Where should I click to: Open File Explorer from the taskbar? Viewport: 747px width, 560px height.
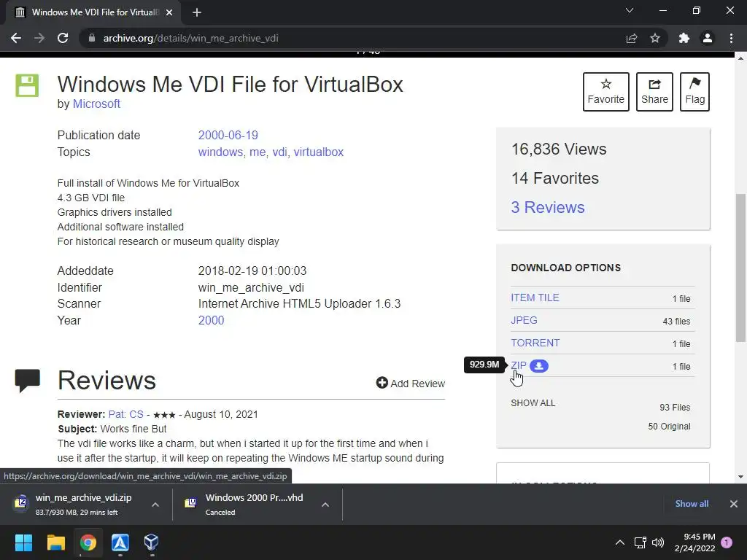click(55, 542)
